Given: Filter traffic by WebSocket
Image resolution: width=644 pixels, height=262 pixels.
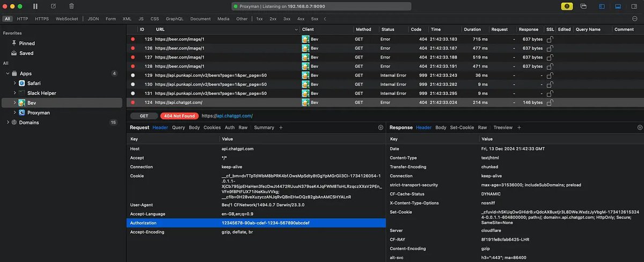Looking at the screenshot, I should (67, 18).
